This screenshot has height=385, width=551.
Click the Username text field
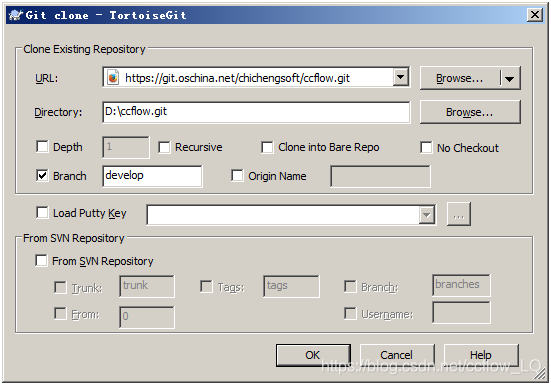(461, 312)
